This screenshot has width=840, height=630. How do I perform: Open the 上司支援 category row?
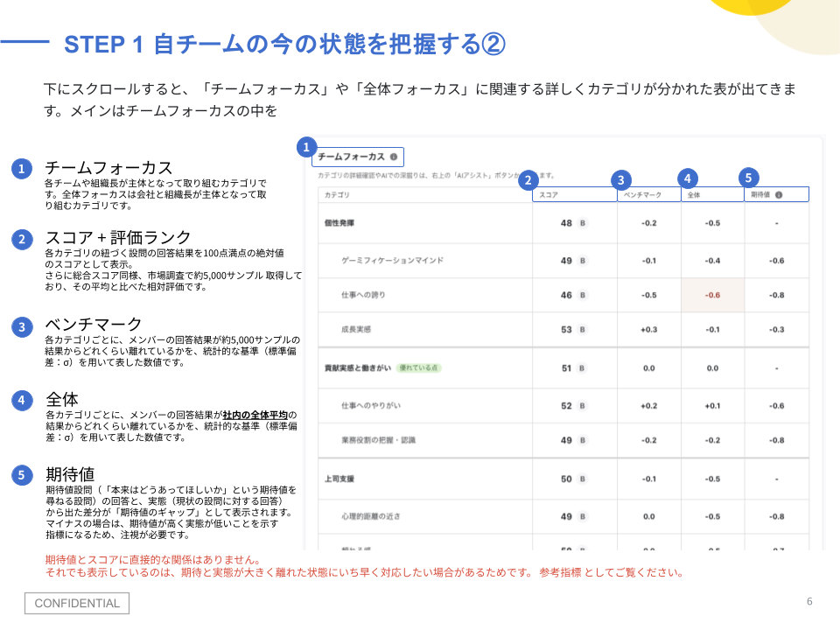pos(563,479)
